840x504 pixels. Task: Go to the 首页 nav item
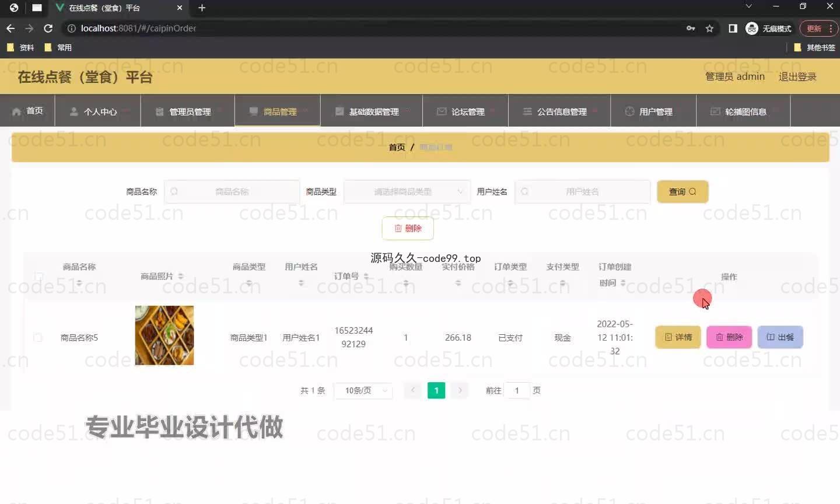[x=27, y=111]
